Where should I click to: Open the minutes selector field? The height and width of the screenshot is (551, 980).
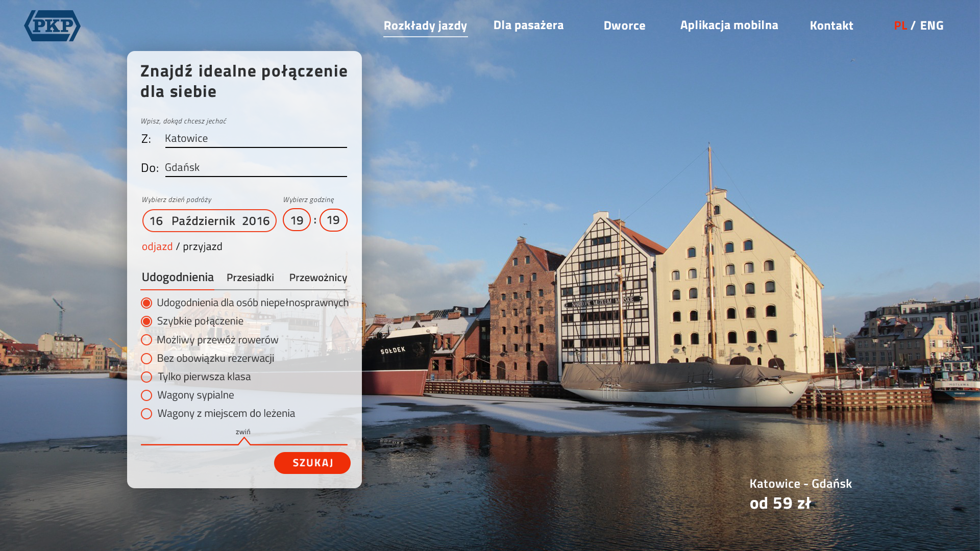(x=333, y=220)
